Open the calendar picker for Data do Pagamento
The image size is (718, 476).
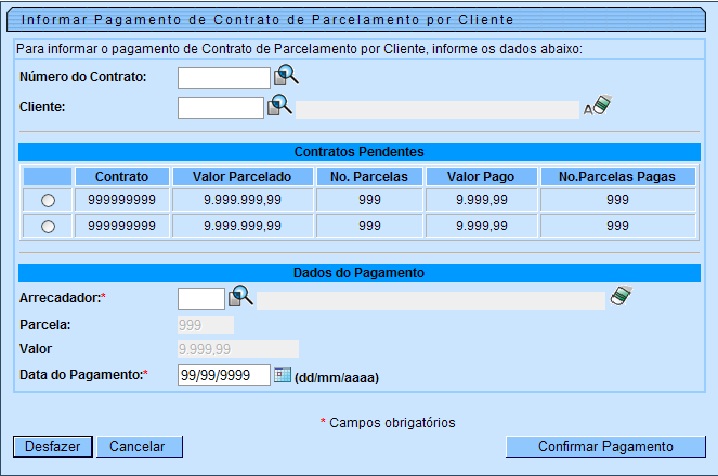click(x=282, y=375)
